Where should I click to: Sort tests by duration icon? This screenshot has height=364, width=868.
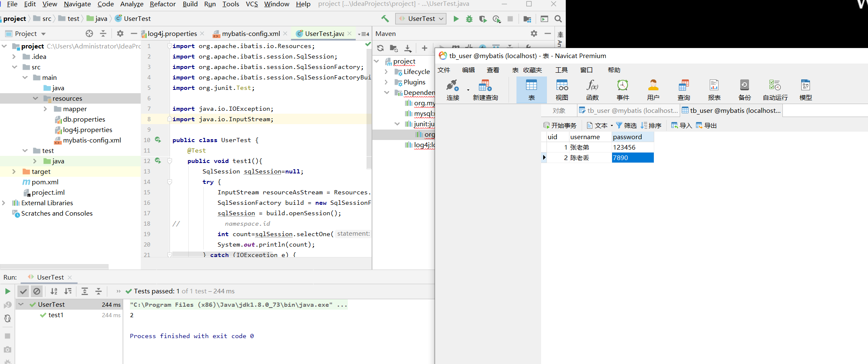tap(68, 291)
